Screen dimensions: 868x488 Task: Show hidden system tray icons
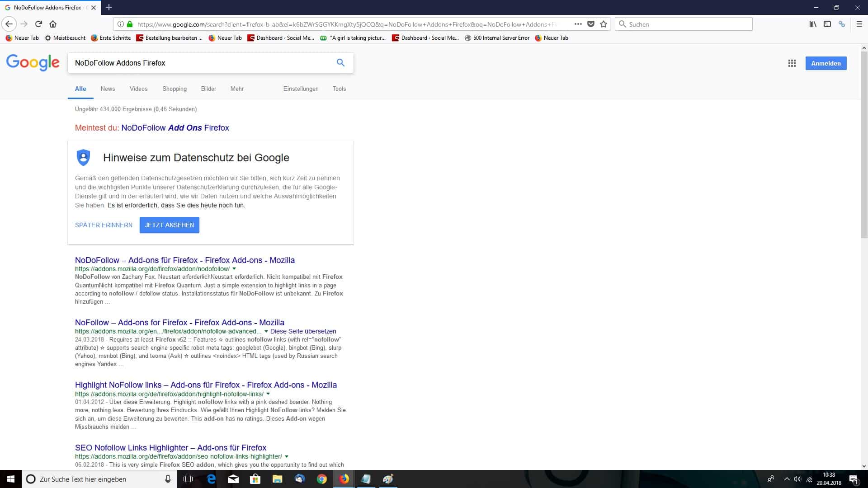[x=787, y=479]
